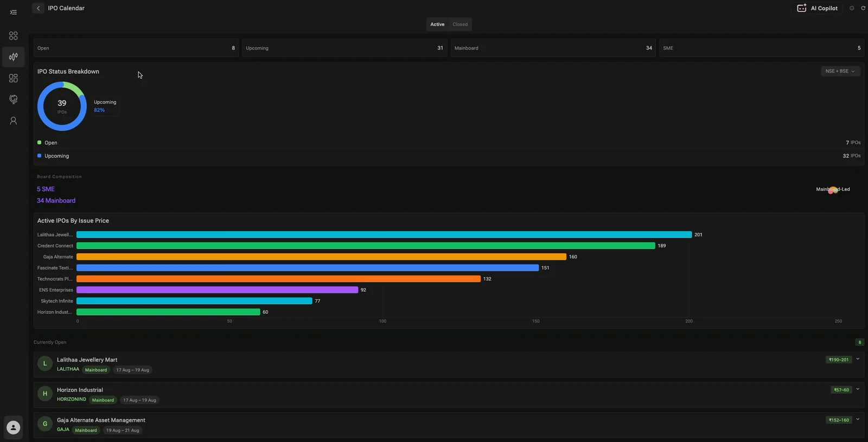The image size is (868, 442).
Task: Open the AI Copilot panel
Action: [x=817, y=8]
